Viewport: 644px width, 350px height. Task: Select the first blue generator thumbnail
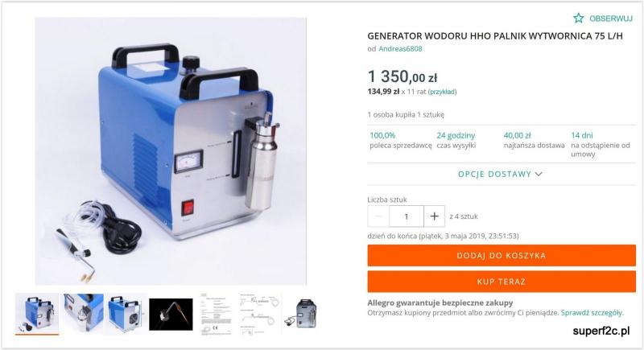[x=37, y=314]
